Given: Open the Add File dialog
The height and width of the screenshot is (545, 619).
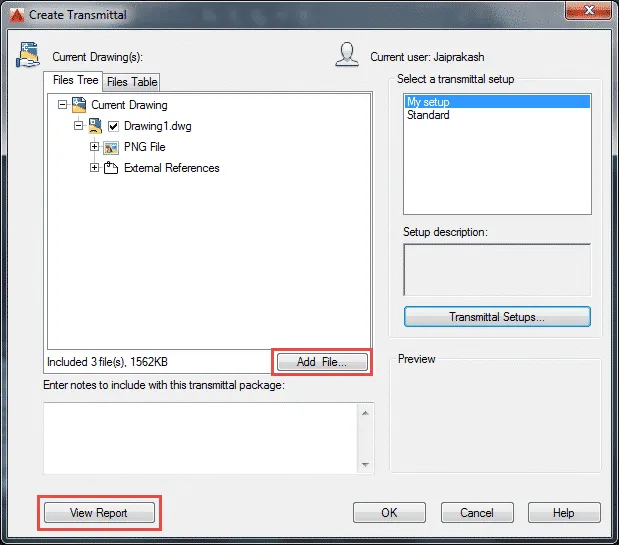Looking at the screenshot, I should [322, 362].
